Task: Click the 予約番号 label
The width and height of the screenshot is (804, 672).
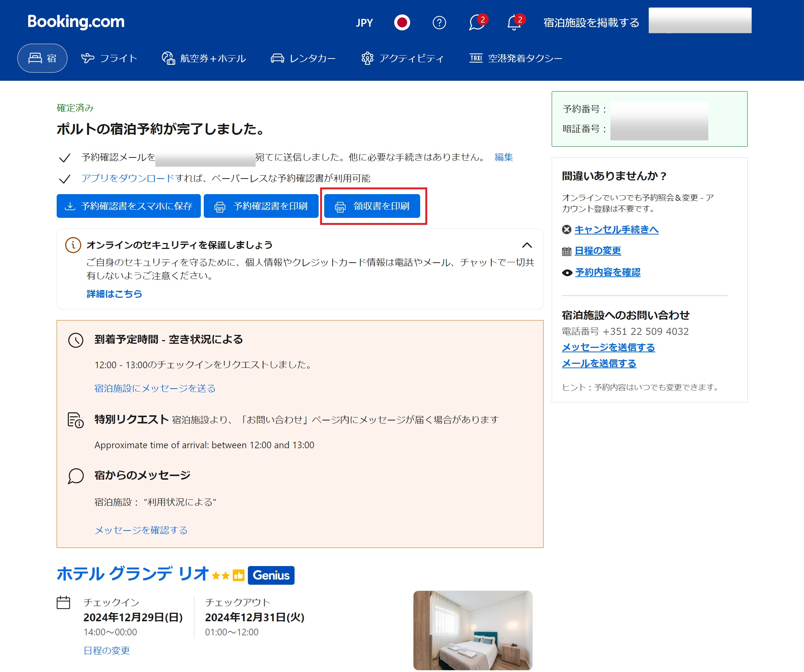Action: [x=585, y=109]
